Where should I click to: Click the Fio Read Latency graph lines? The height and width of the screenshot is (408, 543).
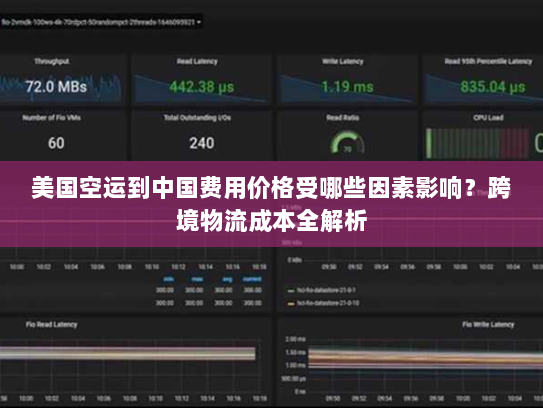(x=128, y=353)
